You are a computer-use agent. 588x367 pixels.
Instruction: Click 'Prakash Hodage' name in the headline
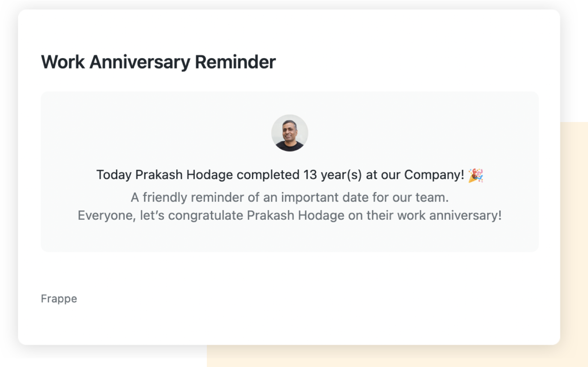pos(184,175)
